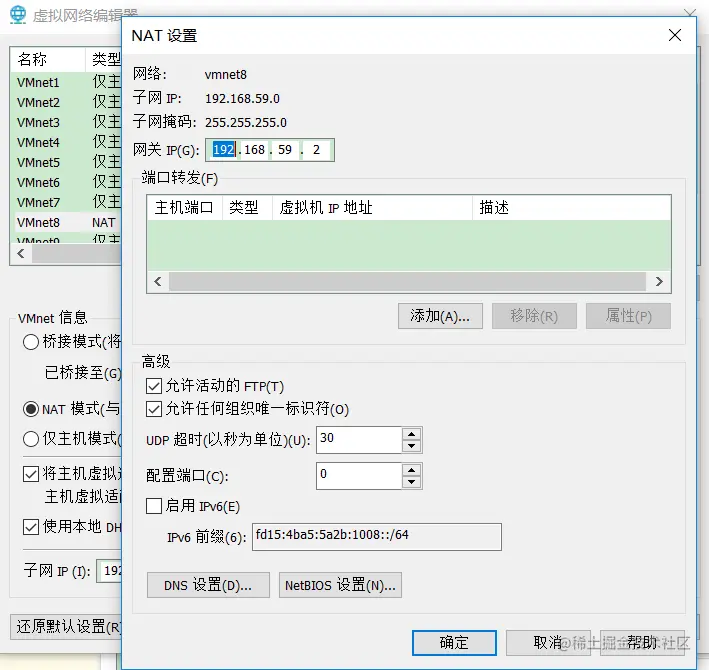Select VMnet5 row in network list
The image size is (709, 670).
coord(66,162)
